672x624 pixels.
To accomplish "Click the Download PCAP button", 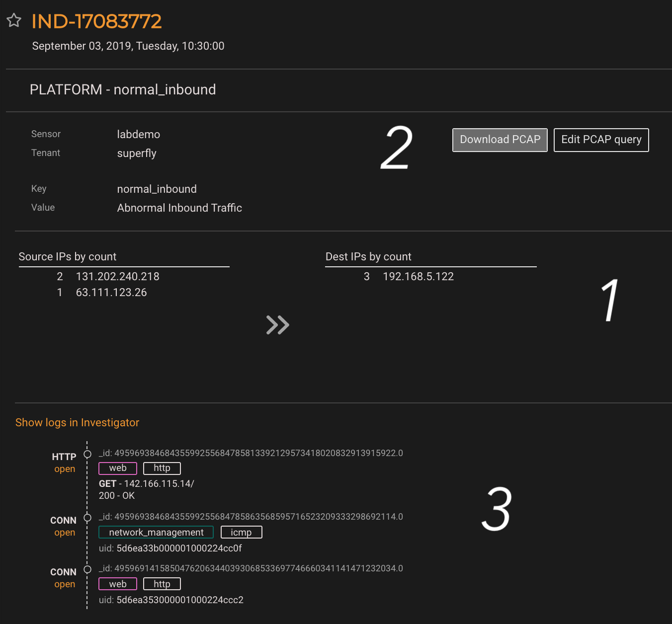I will tap(500, 140).
